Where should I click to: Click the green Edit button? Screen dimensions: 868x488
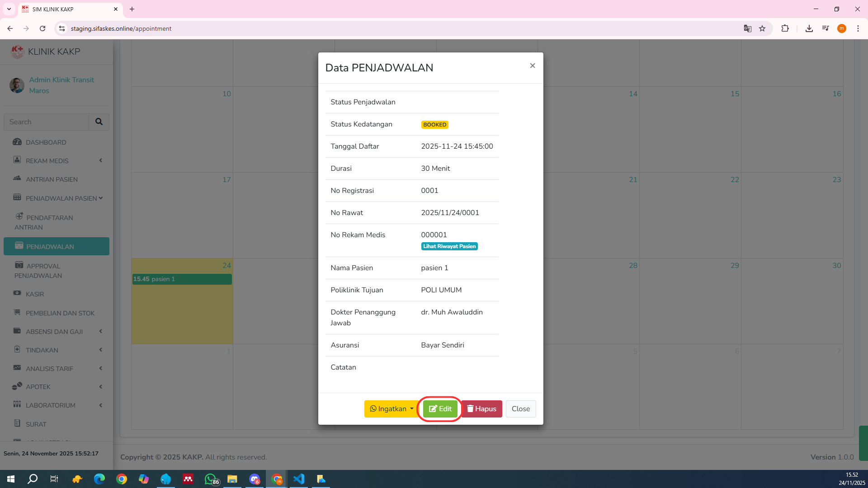coord(440,409)
